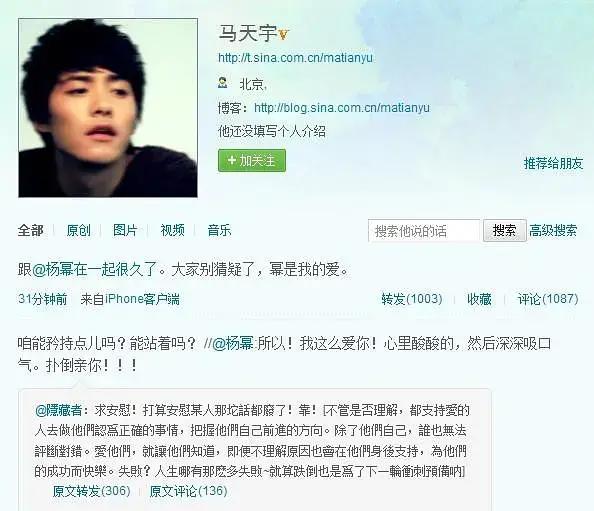Open the blog.sina.com.cn/matianyu blog link
Image resolution: width=594 pixels, height=511 pixels.
(342, 108)
